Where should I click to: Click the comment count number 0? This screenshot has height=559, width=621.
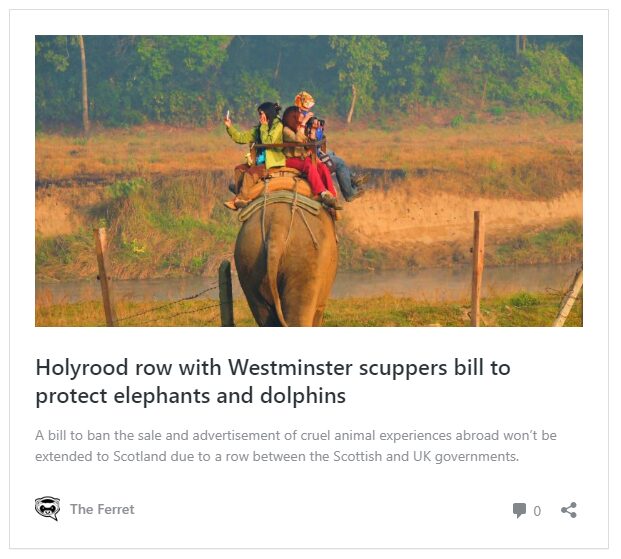coord(537,511)
